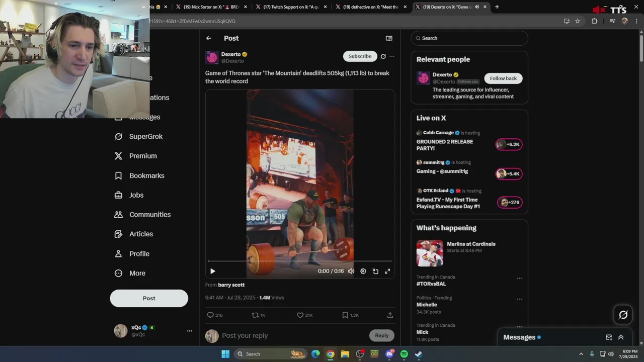This screenshot has width=644, height=362.
Task: Open Spotify from taskbar
Action: [x=404, y=354]
